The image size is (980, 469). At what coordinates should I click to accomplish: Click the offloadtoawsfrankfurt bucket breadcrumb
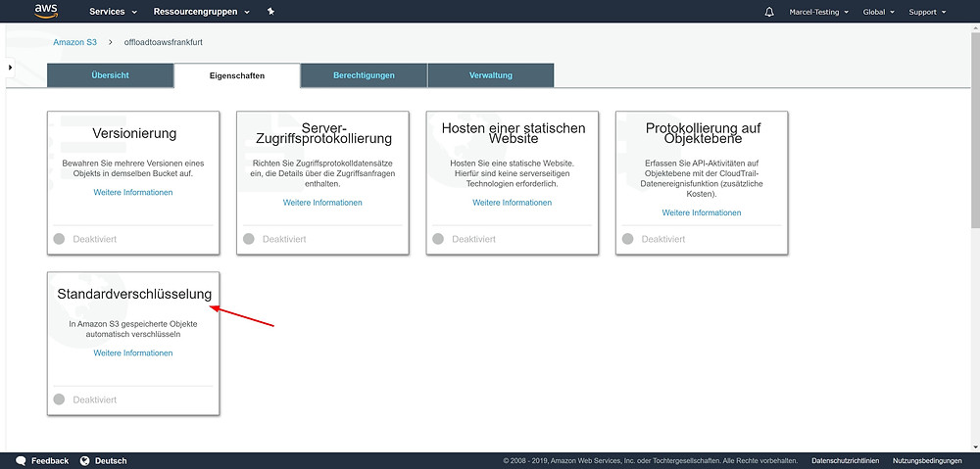click(x=163, y=42)
